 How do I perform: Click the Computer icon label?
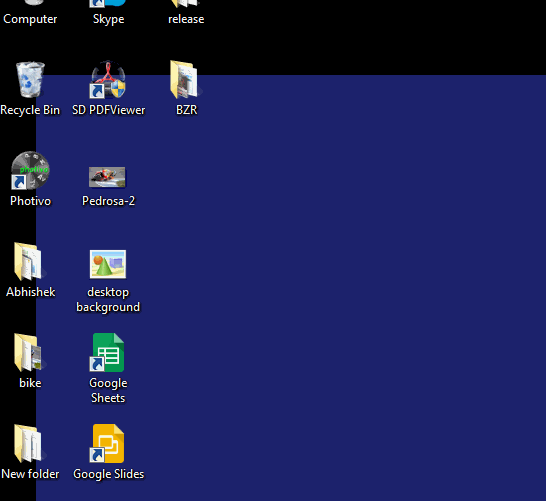(30, 19)
